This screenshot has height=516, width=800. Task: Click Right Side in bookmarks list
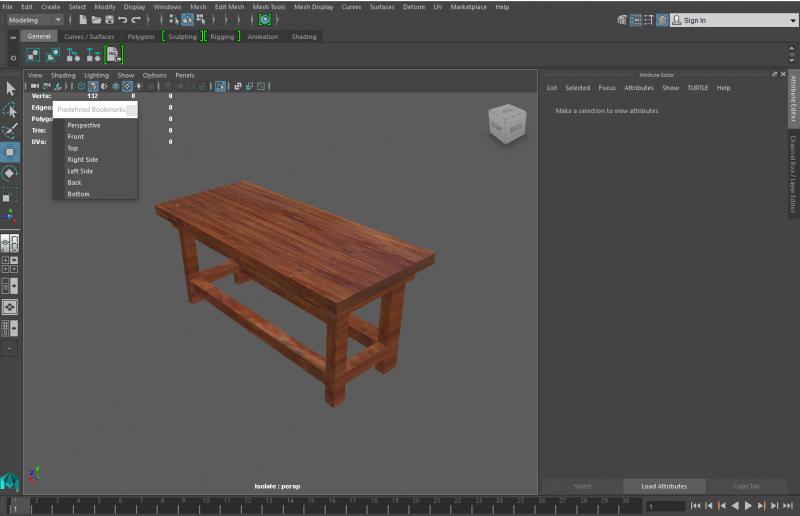83,160
